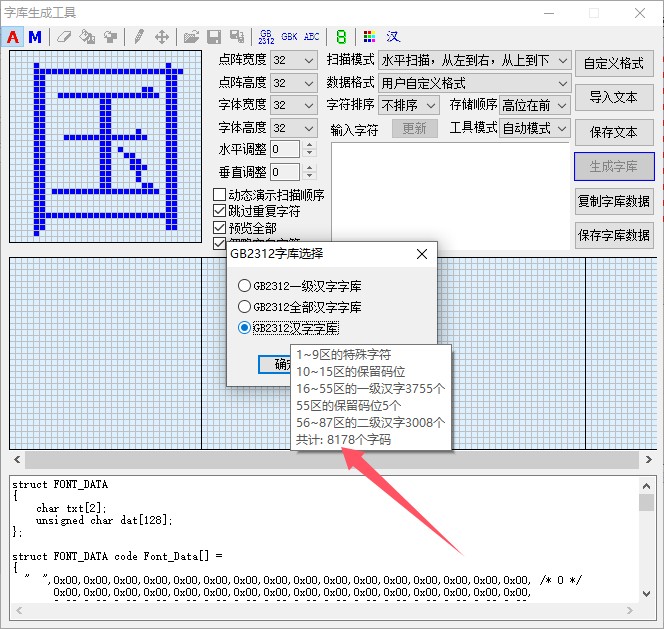The height and width of the screenshot is (629, 664).
Task: Click the 更新 button
Action: (415, 128)
